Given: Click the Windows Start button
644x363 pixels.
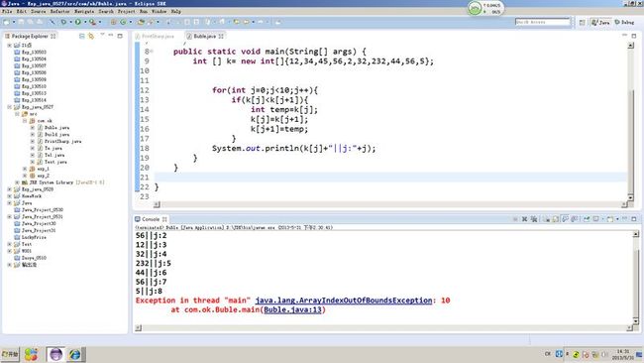Looking at the screenshot, I should pos(10,354).
